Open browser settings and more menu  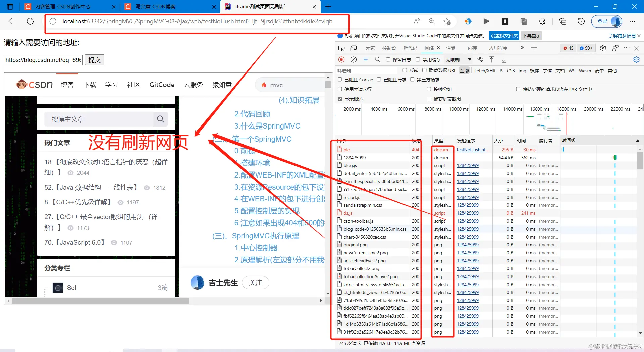click(632, 21)
